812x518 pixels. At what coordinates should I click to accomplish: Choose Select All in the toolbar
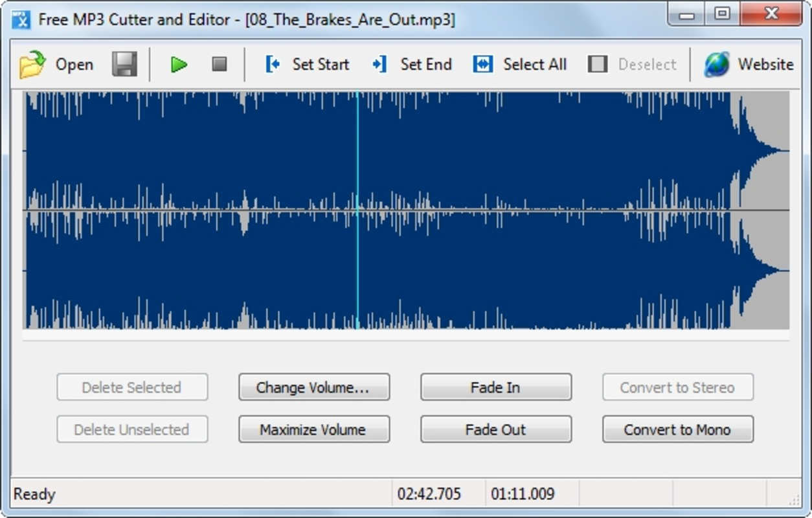click(x=519, y=64)
